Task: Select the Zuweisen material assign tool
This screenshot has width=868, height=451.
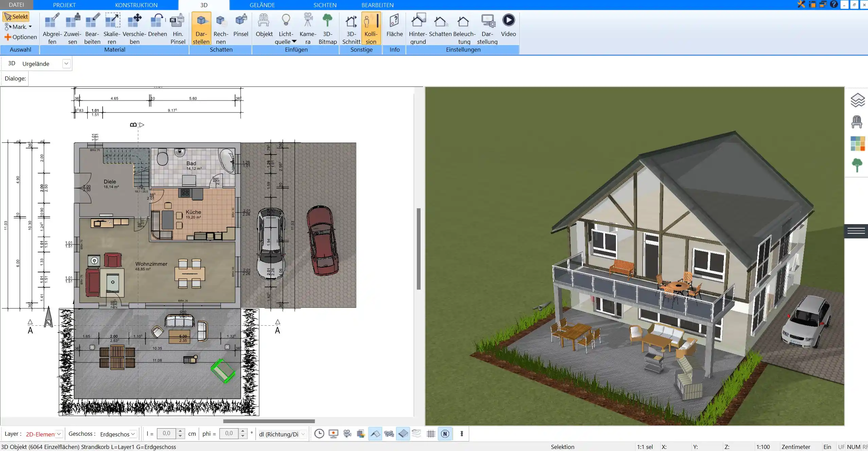Action: pyautogui.click(x=72, y=29)
